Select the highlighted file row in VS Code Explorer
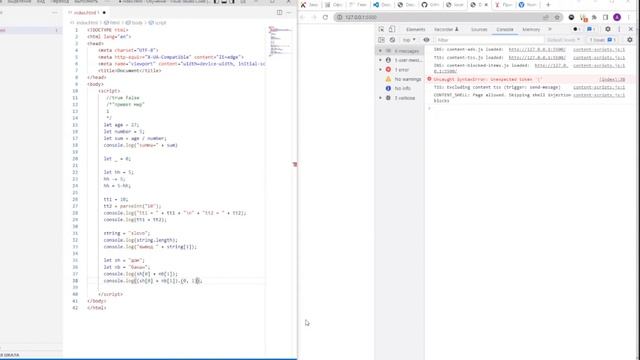The width and height of the screenshot is (640, 360). [x=31, y=30]
